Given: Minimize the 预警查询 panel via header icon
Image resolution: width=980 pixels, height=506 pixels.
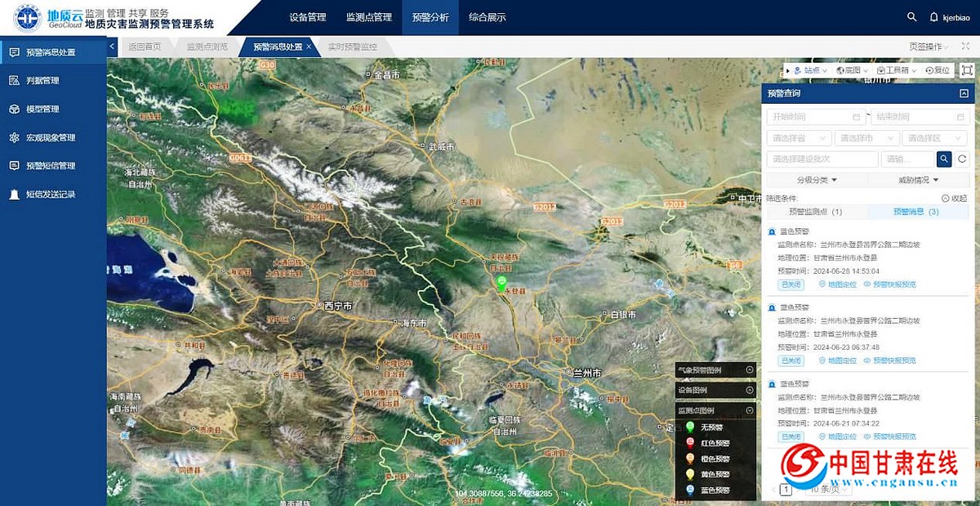Looking at the screenshot, I should pos(964,94).
